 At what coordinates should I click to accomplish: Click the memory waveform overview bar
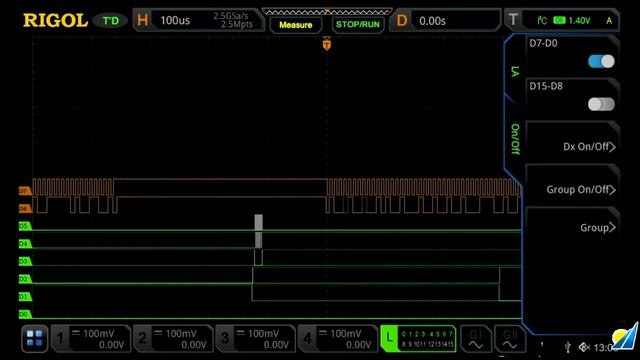coord(327,12)
